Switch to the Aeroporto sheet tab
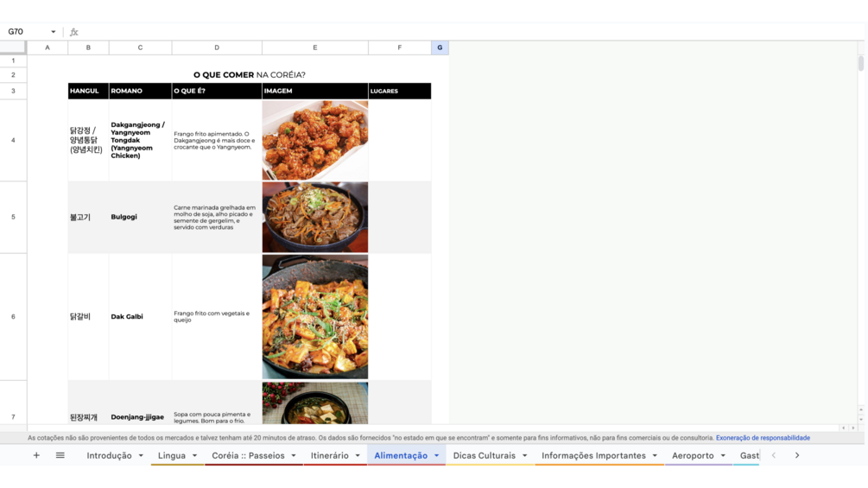868x488 pixels. (693, 456)
